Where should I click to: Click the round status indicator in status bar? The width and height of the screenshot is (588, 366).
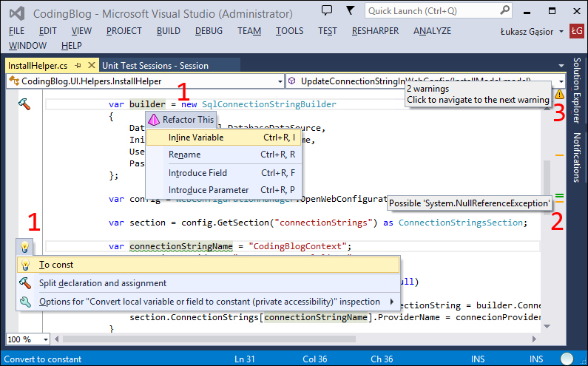[567, 359]
